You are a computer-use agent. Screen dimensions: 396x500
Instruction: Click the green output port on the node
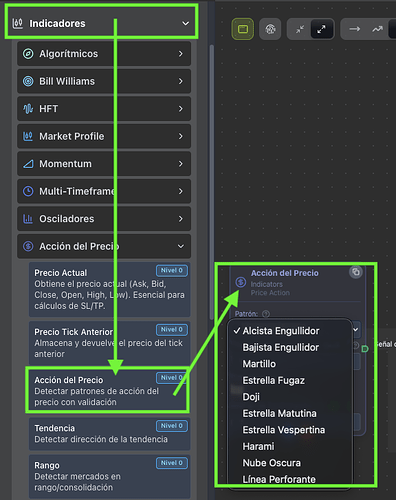[x=365, y=349]
